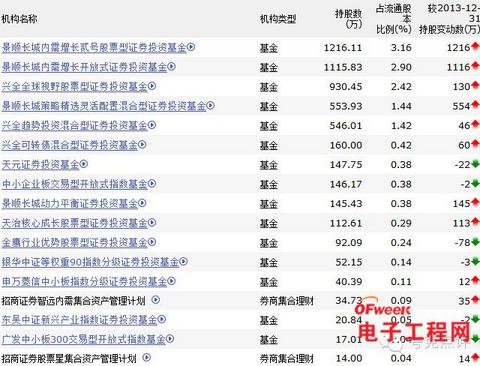Image resolution: width=480 pixels, height=366 pixels.
Task: Click ratio value 2.90
Action: point(401,67)
